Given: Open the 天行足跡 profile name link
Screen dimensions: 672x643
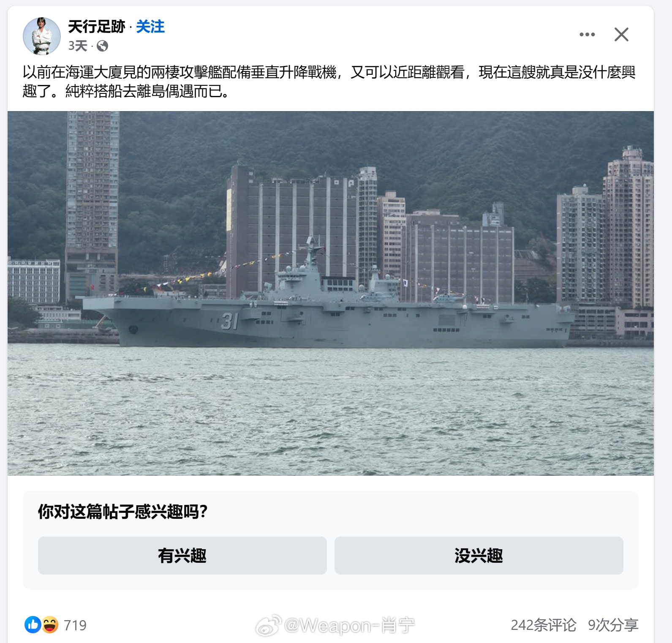Looking at the screenshot, I should pyautogui.click(x=97, y=27).
